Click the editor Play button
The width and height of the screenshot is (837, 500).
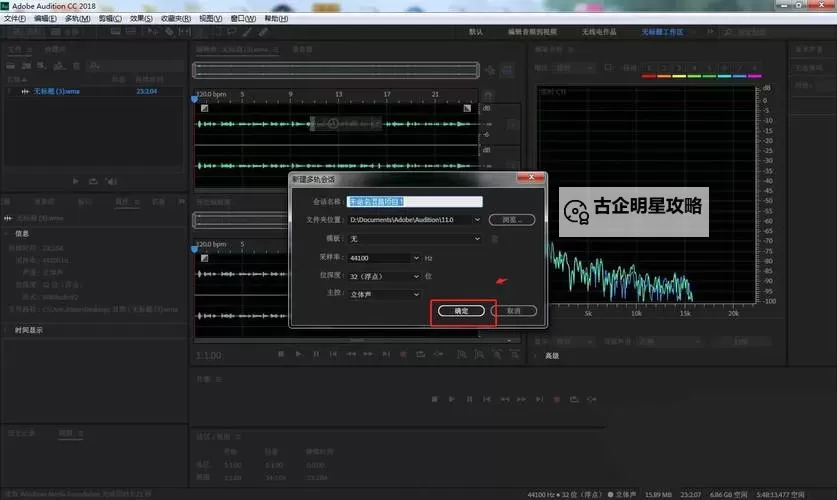[x=298, y=354]
